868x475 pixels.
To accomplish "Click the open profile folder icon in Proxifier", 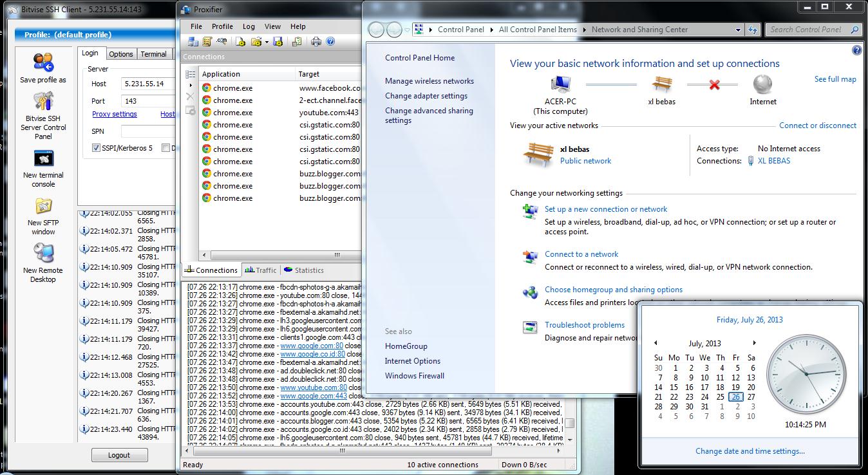I will tap(256, 42).
